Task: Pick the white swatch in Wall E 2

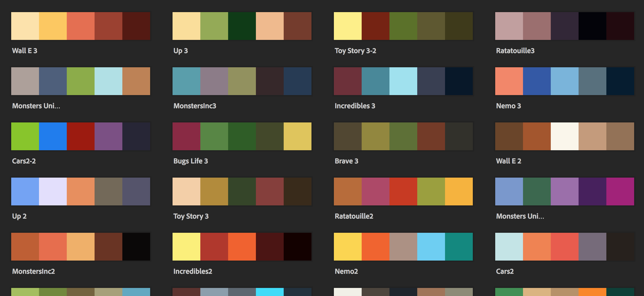Action: tap(564, 136)
